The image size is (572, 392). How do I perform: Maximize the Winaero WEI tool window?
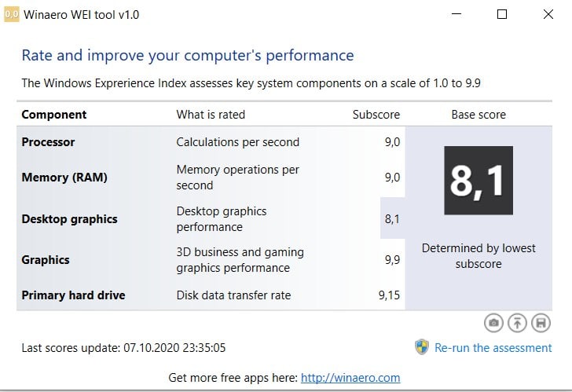click(502, 14)
